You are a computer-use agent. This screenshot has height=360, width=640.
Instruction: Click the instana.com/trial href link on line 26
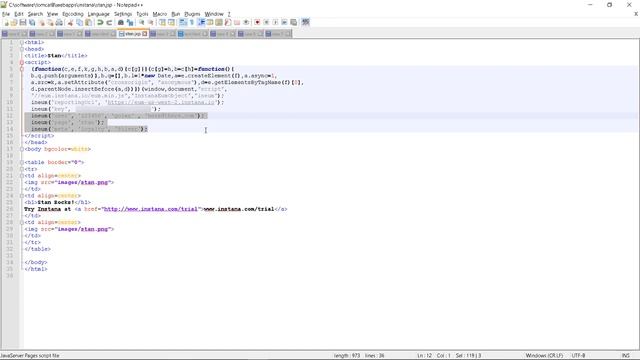tap(150, 209)
